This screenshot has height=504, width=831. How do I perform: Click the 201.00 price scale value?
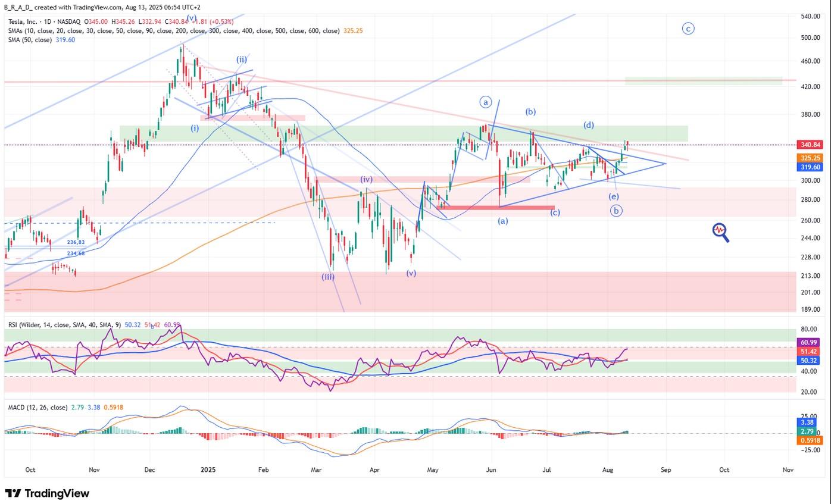pyautogui.click(x=810, y=292)
